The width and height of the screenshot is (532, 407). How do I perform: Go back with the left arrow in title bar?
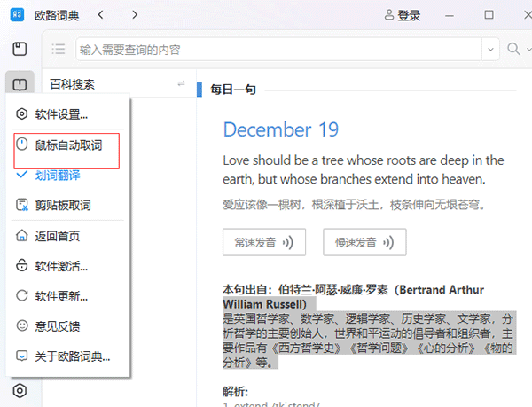coord(100,15)
